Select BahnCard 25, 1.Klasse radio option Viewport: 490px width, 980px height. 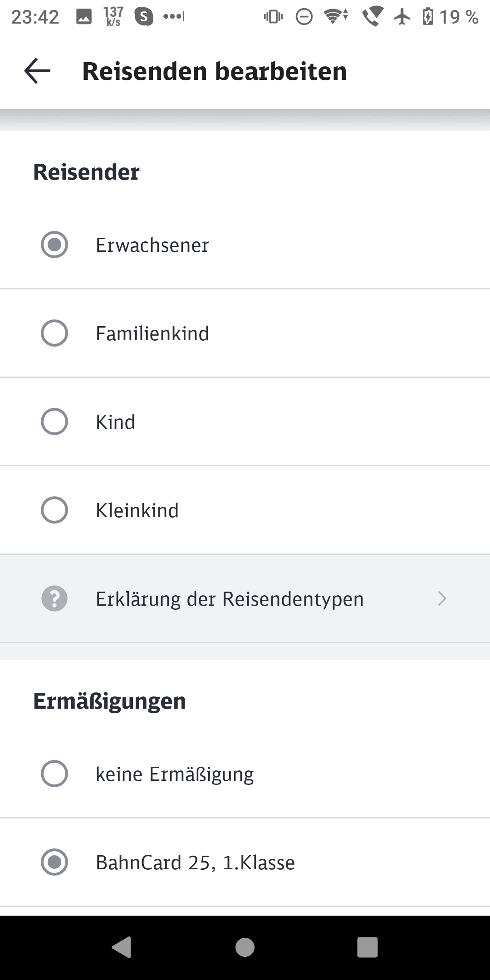coord(54,862)
